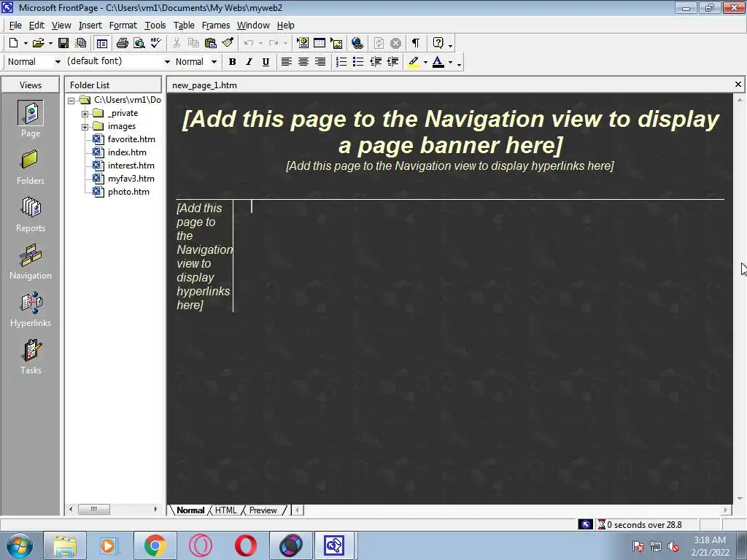Run the spelling check icon

[156, 43]
